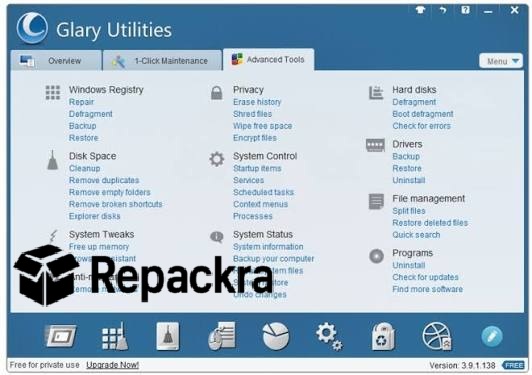The image size is (532, 375).
Task: Open Drivers Backup link
Action: coord(406,156)
